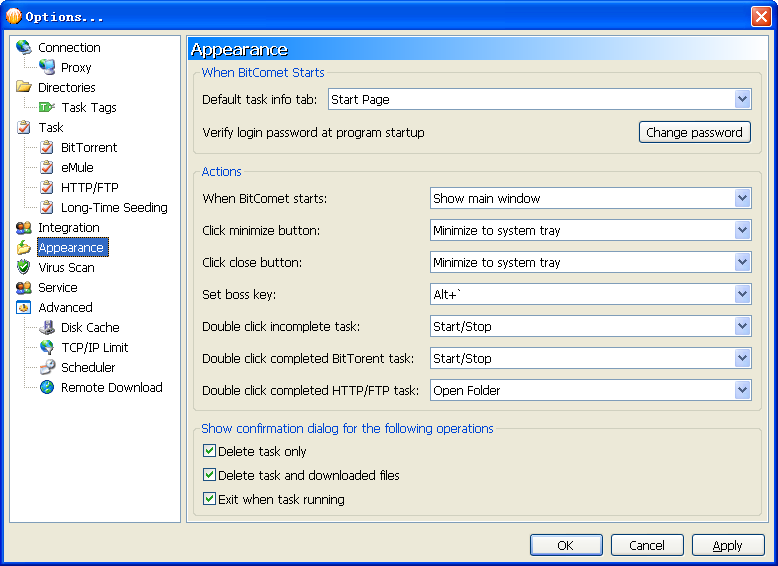The height and width of the screenshot is (566, 778).
Task: Click the Remote Download globe icon
Action: pos(47,387)
